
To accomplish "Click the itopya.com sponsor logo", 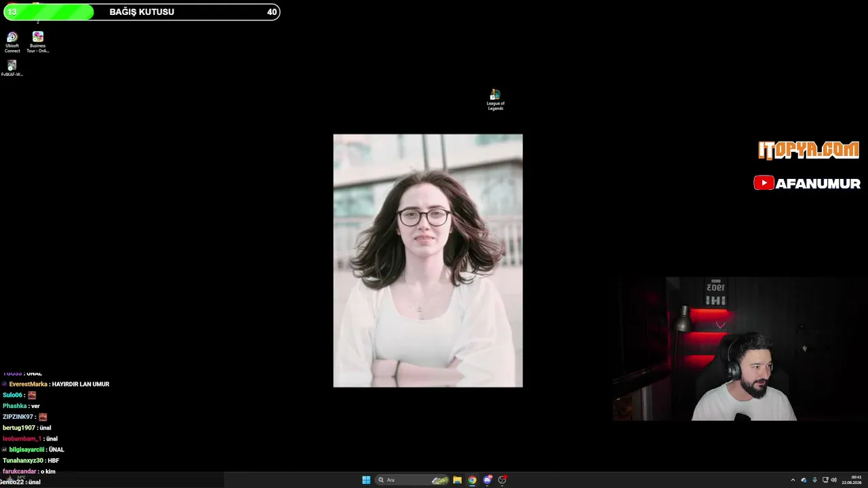I will click(x=808, y=150).
